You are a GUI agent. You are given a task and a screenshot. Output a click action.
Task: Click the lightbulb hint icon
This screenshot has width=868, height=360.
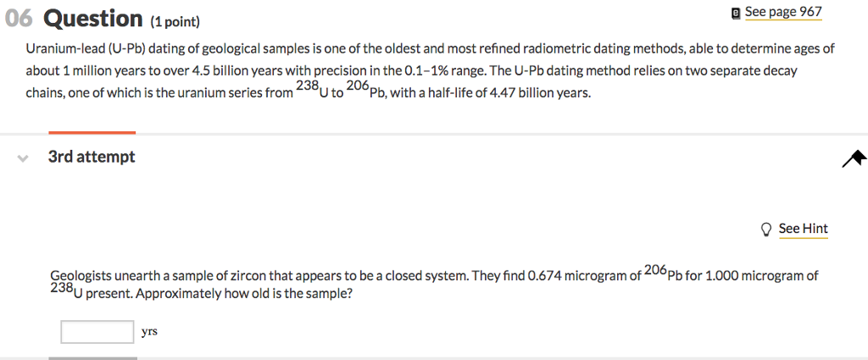point(766,230)
